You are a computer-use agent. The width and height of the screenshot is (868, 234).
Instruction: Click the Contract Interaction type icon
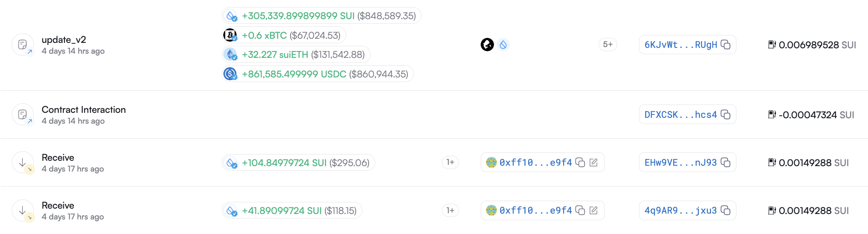coord(23,115)
